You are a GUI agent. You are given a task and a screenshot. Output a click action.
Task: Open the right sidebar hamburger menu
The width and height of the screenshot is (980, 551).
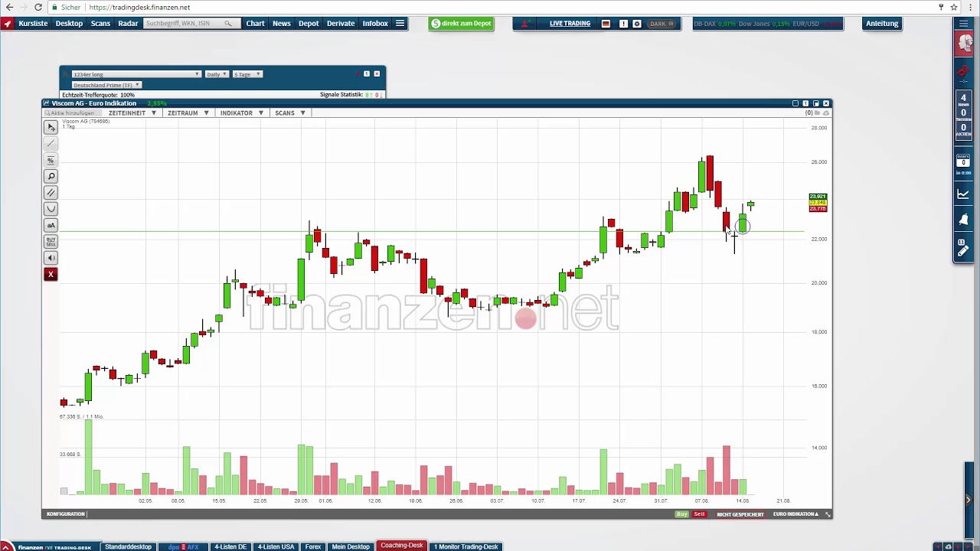(x=964, y=24)
